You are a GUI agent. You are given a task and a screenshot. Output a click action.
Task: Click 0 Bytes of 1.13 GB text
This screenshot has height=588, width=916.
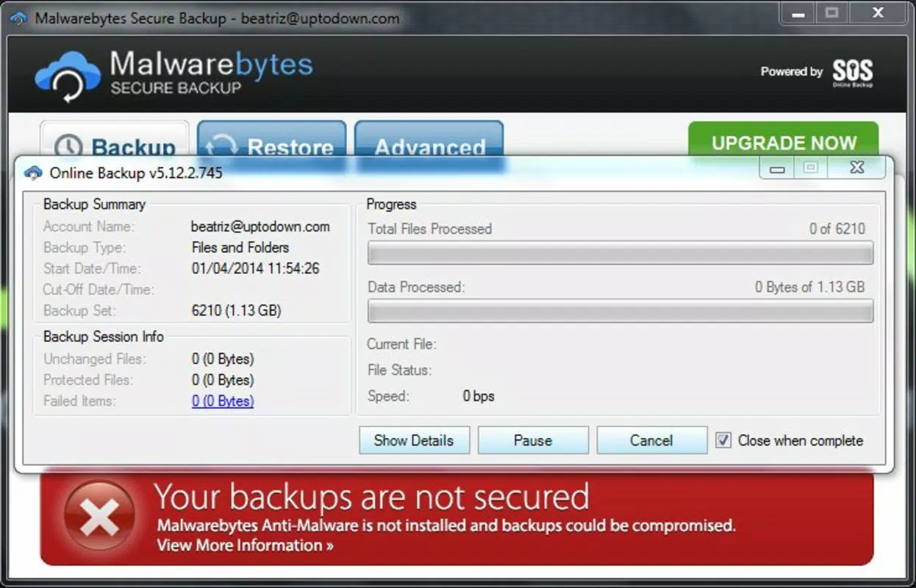[x=810, y=287]
